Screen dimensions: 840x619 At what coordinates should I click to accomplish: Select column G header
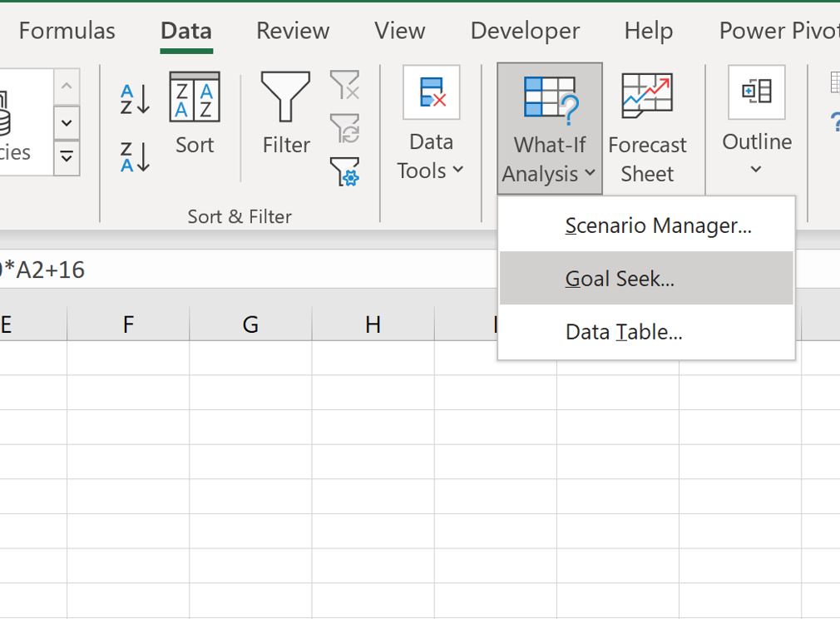click(250, 324)
